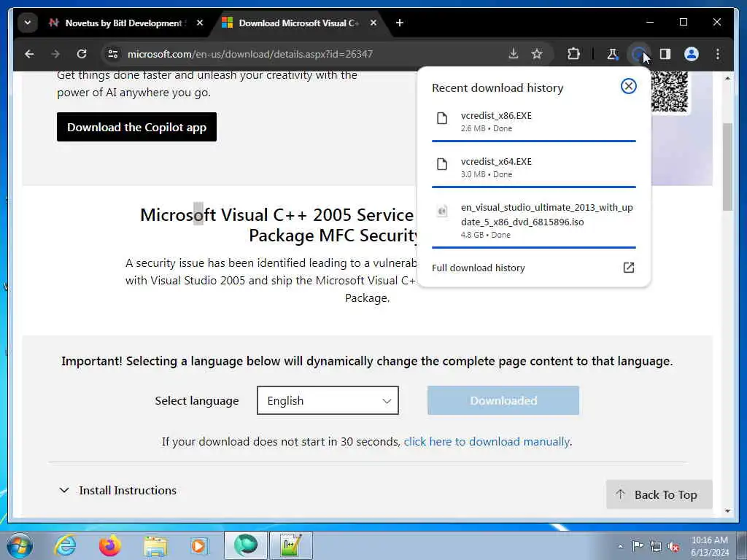The width and height of the screenshot is (747, 560).
Task: Click the ISO file icon in download list
Action: click(442, 211)
